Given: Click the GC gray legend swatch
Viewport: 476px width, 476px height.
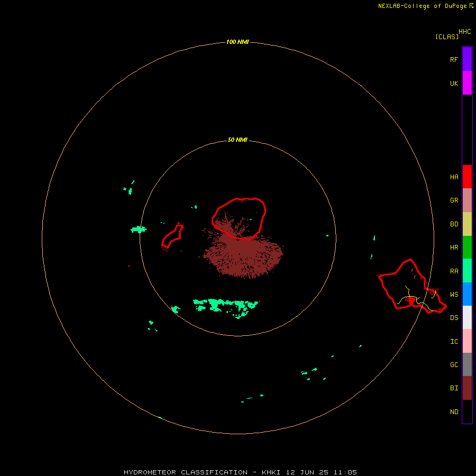Looking at the screenshot, I should (x=467, y=364).
